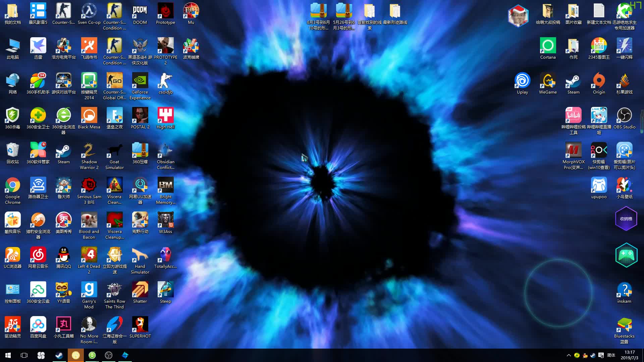Image resolution: width=644 pixels, height=362 pixels.
Task: Open the Sven Co-op shortcut
Action: tap(89, 14)
